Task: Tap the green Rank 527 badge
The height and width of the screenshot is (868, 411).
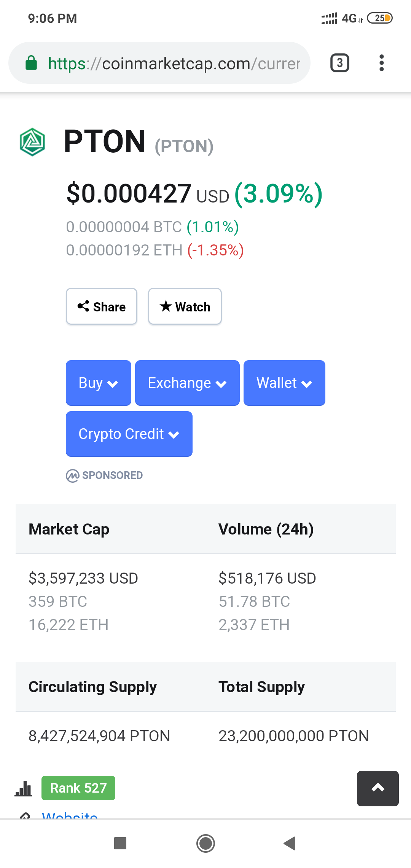Action: (78, 788)
